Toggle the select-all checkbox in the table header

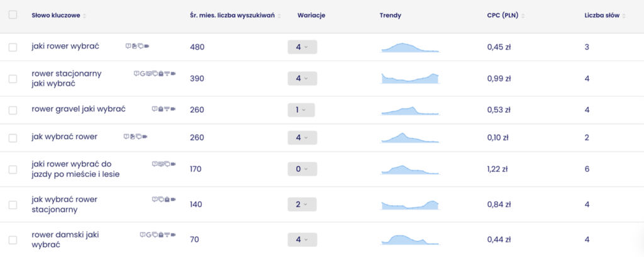[13, 15]
